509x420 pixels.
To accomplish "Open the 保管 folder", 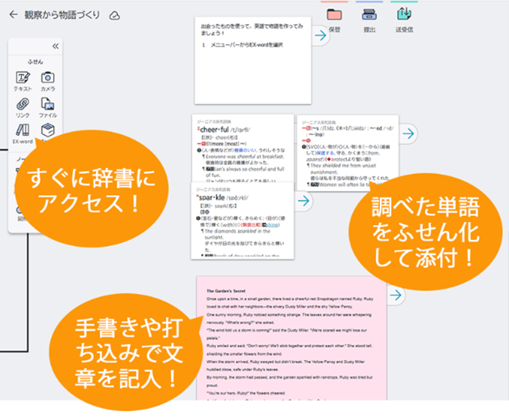I will 335,19.
